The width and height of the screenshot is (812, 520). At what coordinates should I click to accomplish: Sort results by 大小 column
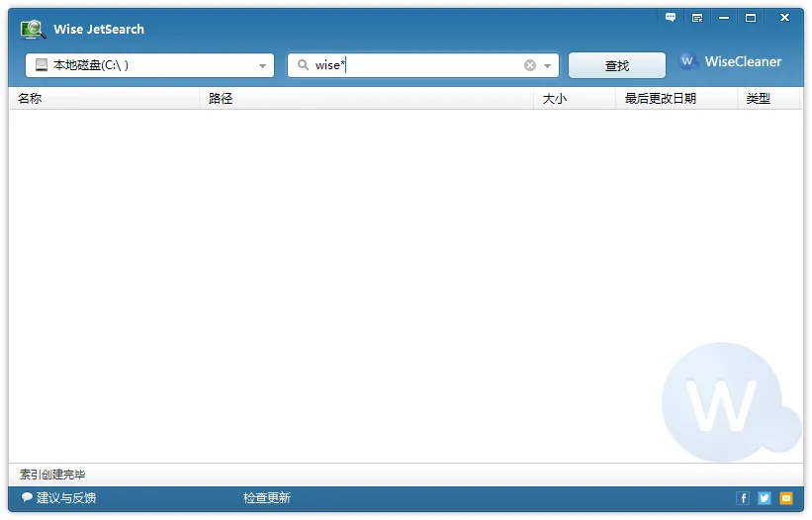575,98
